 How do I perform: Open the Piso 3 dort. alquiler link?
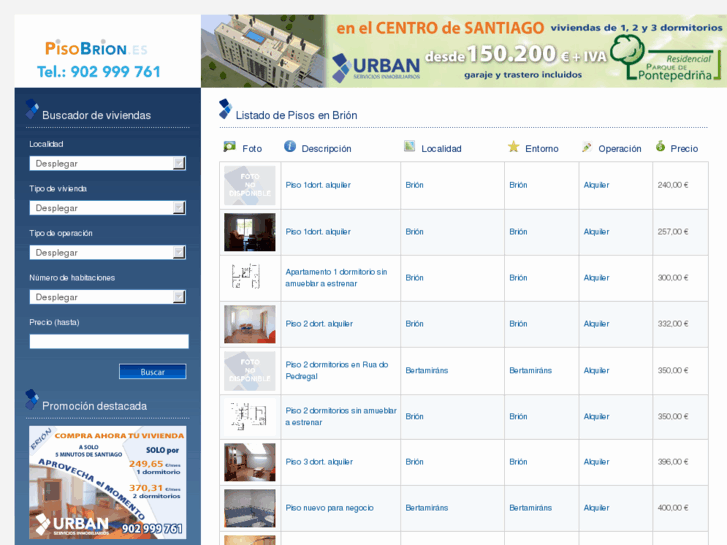[x=319, y=462]
